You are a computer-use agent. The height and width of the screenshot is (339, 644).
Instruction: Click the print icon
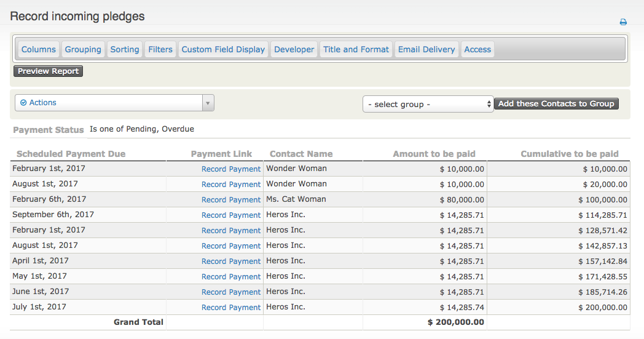click(x=623, y=22)
